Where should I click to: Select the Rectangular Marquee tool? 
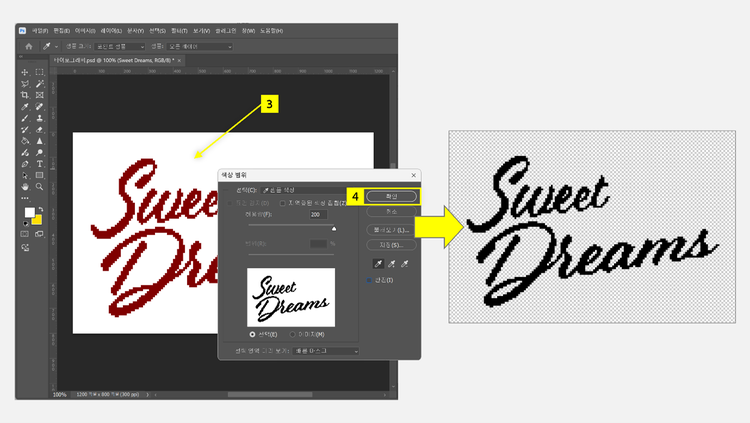[x=40, y=72]
